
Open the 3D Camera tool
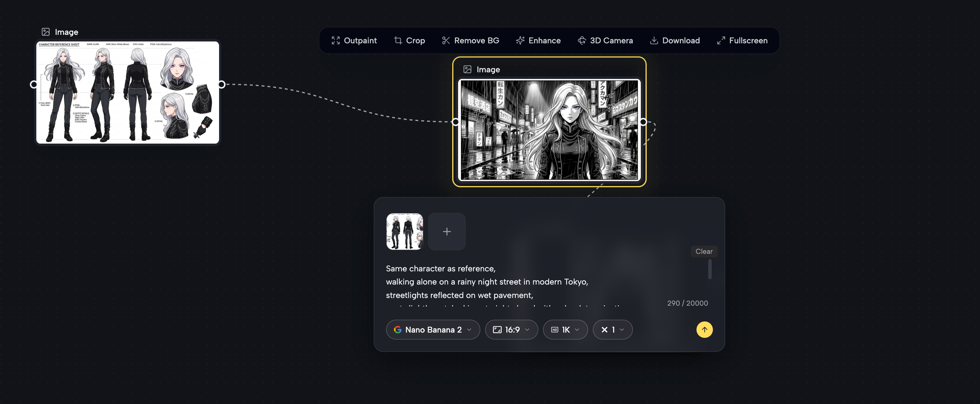[605, 40]
